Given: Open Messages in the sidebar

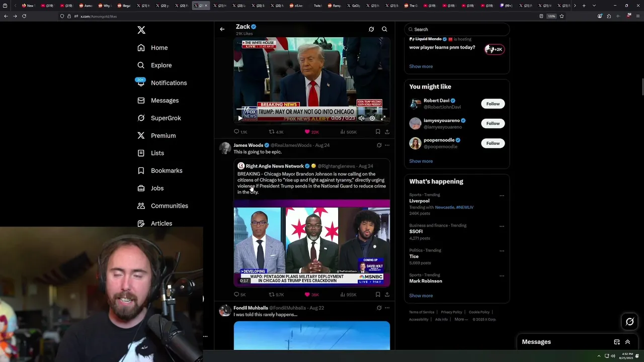Looking at the screenshot, I should 158,101.
